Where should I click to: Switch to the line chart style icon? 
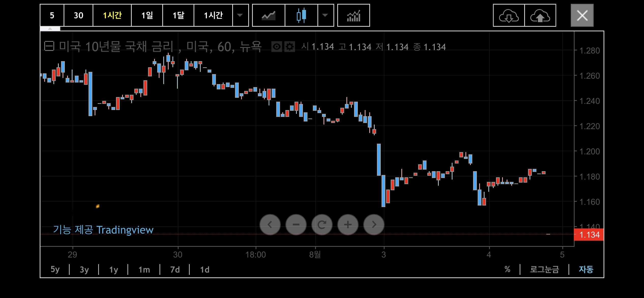(x=269, y=16)
